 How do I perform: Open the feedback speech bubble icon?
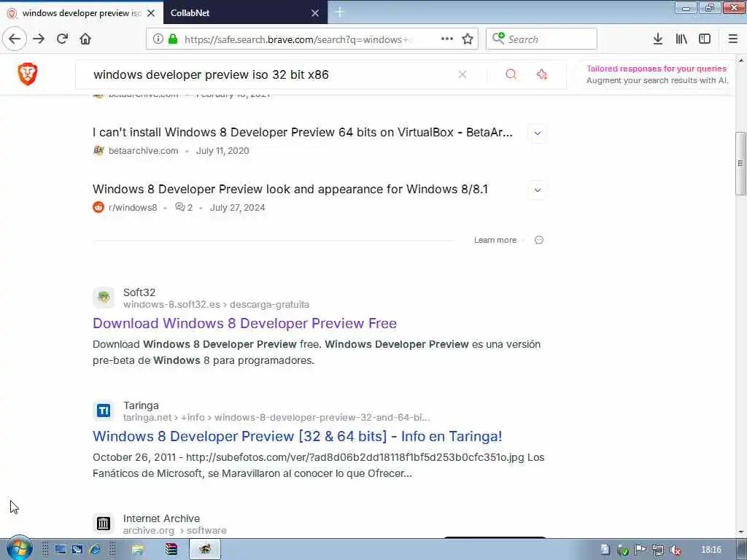coord(539,240)
